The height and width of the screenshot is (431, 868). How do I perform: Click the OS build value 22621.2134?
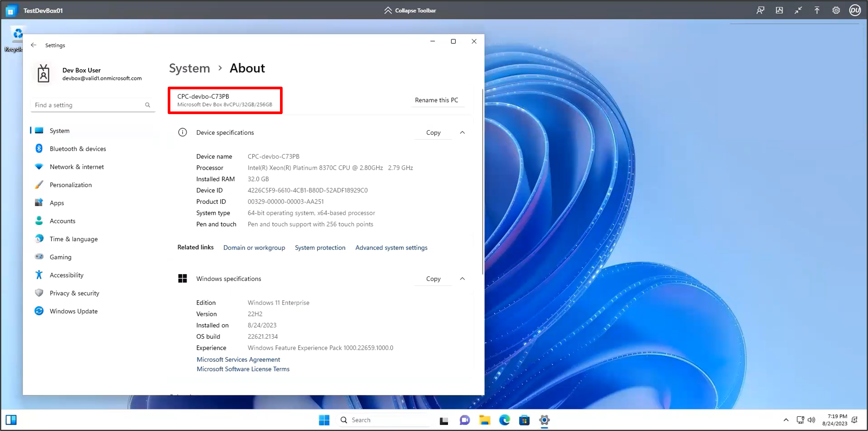(x=262, y=336)
